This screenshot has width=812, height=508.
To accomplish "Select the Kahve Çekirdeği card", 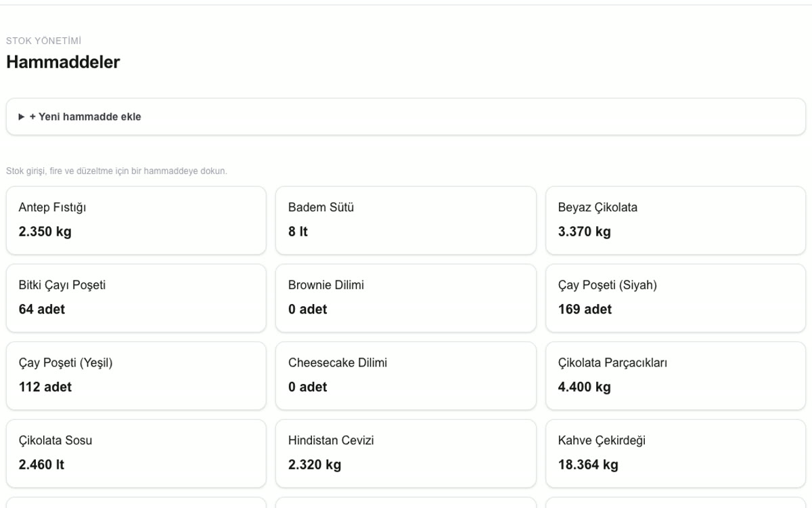I will tap(675, 454).
